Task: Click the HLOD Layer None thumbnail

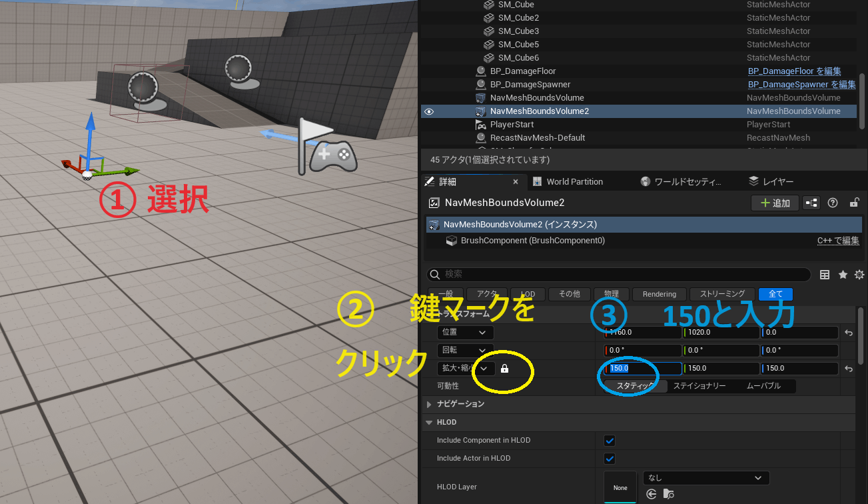Action: (620, 487)
